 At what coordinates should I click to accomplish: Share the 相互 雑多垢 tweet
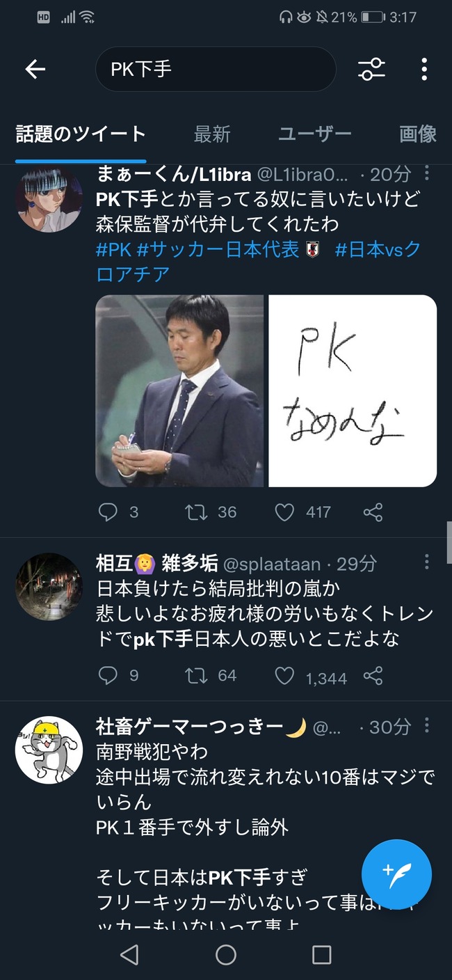(x=373, y=676)
